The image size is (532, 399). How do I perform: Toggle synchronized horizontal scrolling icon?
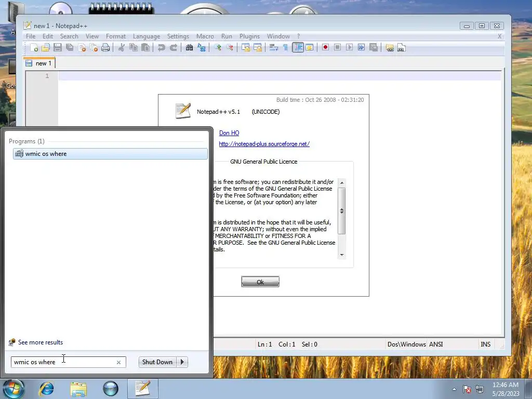pos(258,47)
